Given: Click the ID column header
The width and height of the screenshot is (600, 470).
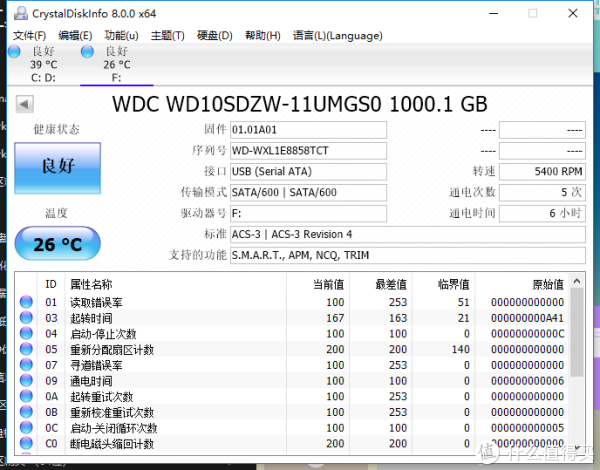Looking at the screenshot, I should (51, 284).
